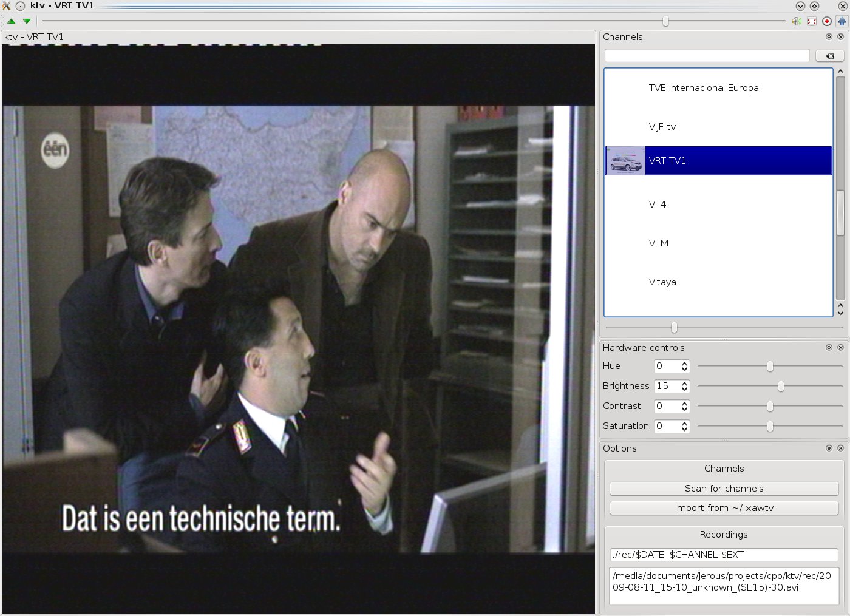Click the VRT TV1 channel thumbnail
The image size is (850, 616).
tap(625, 161)
